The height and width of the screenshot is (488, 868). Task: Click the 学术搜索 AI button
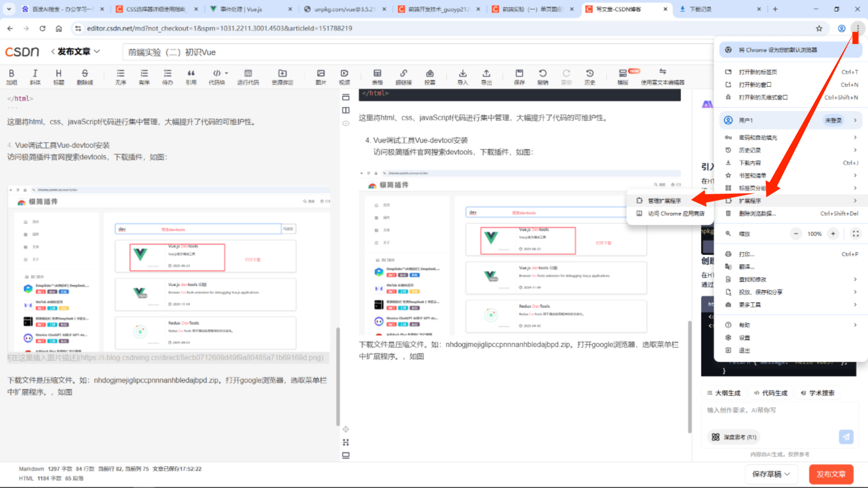click(x=818, y=393)
